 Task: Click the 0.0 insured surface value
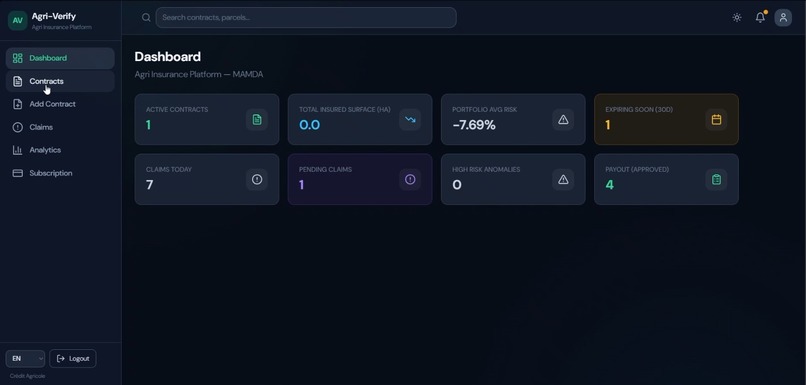[x=309, y=125]
